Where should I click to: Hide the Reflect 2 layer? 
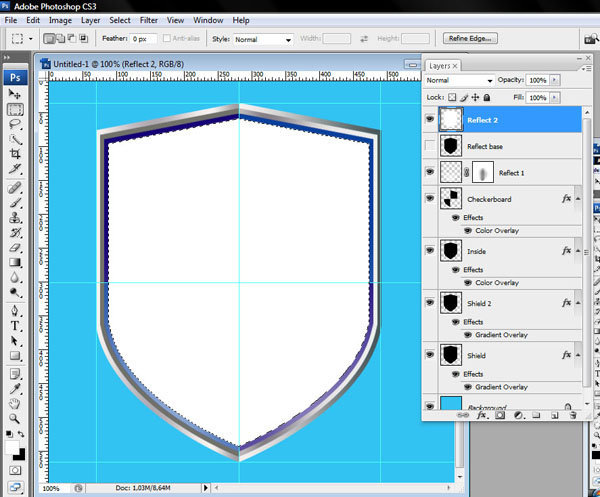[x=430, y=119]
